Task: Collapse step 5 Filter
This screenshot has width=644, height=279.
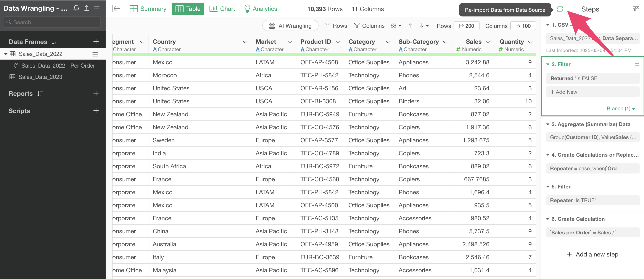Action: pyautogui.click(x=548, y=187)
